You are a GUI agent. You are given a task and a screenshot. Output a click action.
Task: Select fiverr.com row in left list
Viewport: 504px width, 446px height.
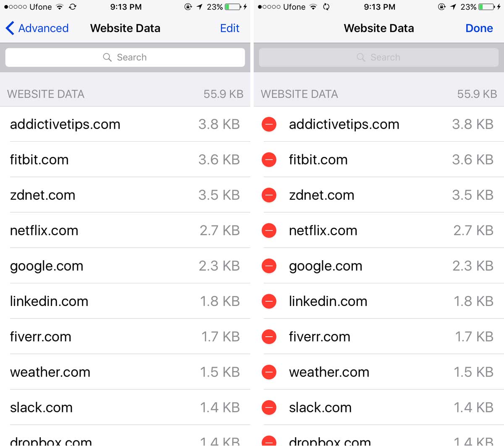[x=125, y=336]
